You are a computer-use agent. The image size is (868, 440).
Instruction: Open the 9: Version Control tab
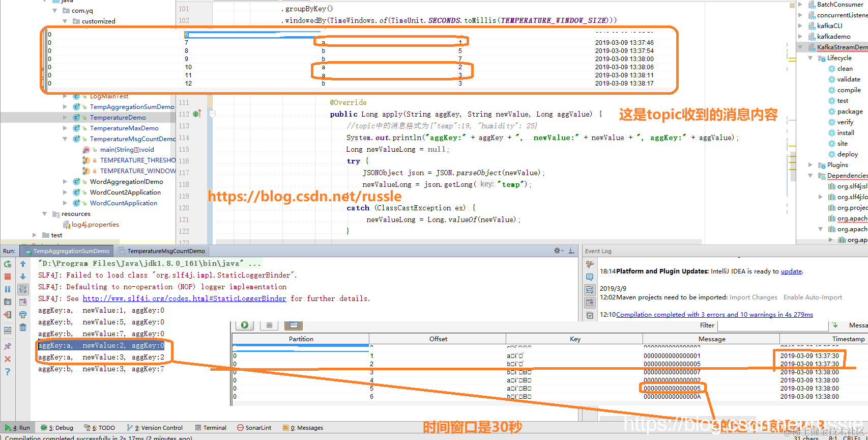point(155,428)
